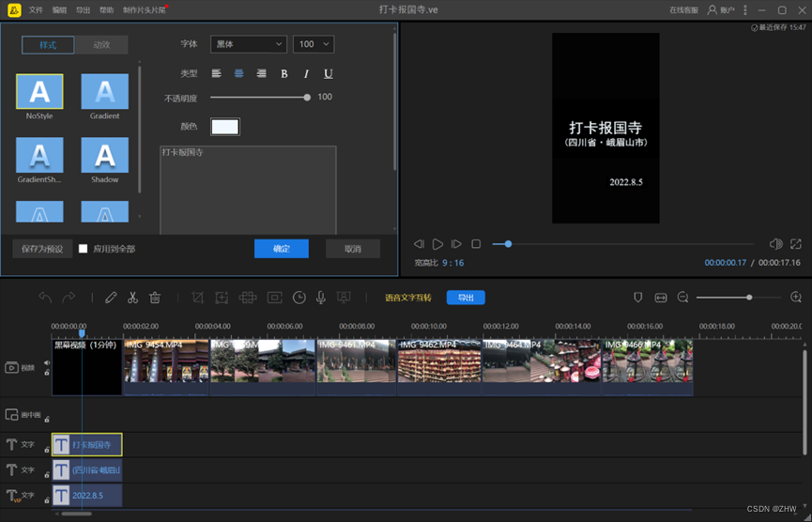Open the font size 100 dropdown
This screenshot has height=522, width=812.
[x=314, y=44]
